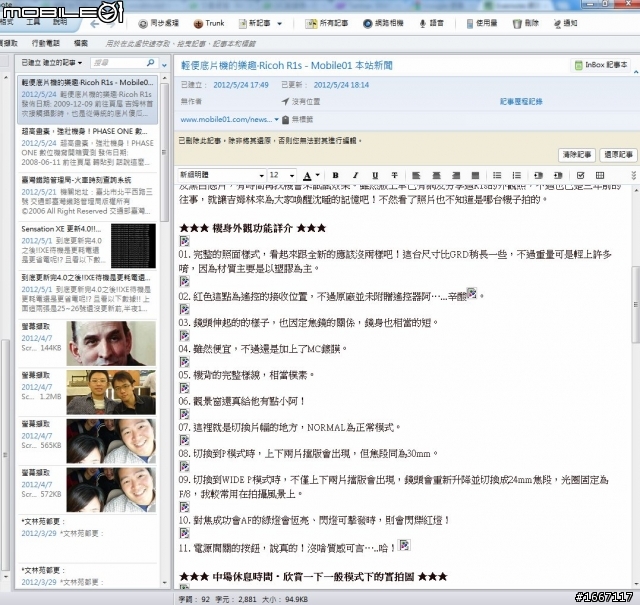Open the Trunk toolbar item

209,23
